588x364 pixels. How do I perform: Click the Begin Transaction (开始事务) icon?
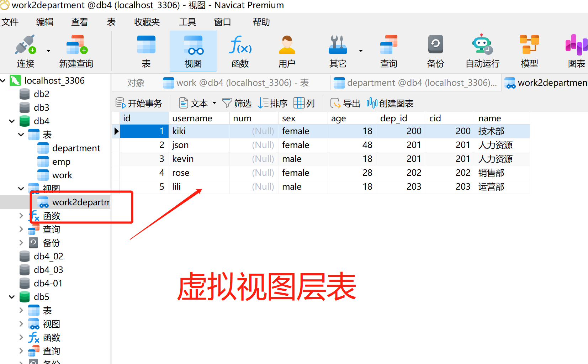coord(121,103)
